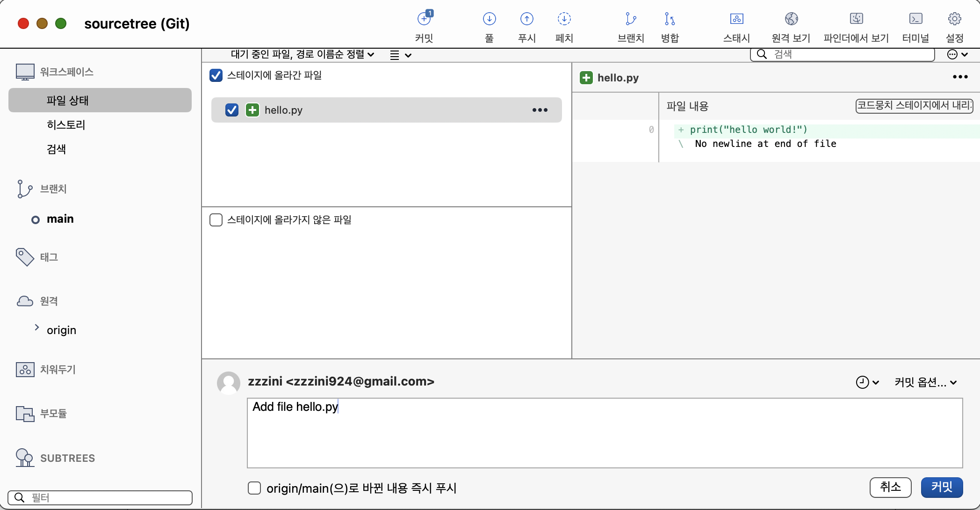
Task: Toggle the unstaged files (스테이지에 올라가지 않은 파일) checkbox
Action: (x=216, y=220)
